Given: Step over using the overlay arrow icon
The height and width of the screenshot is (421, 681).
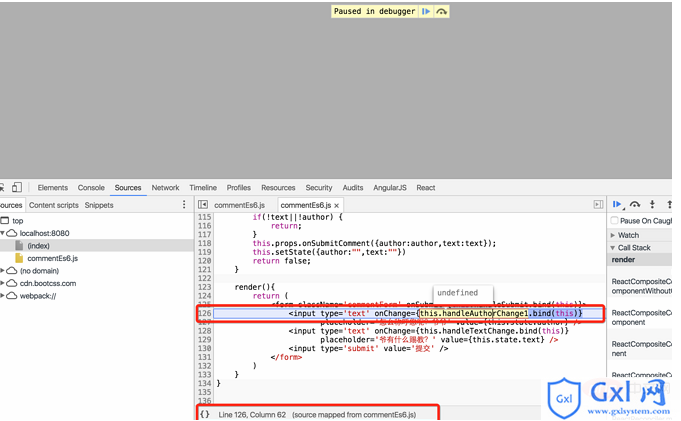Looking at the screenshot, I should pyautogui.click(x=441, y=11).
